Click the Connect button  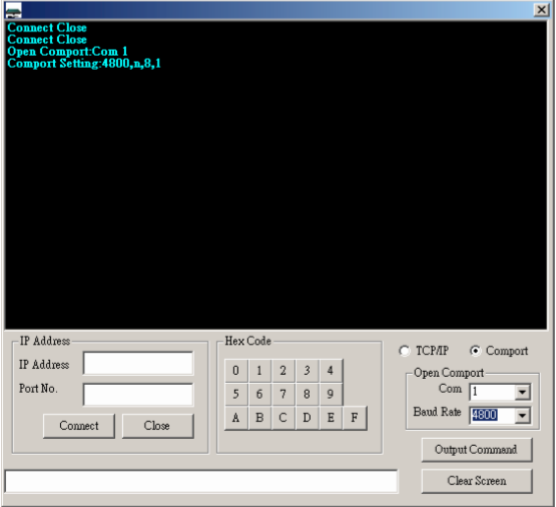79,426
